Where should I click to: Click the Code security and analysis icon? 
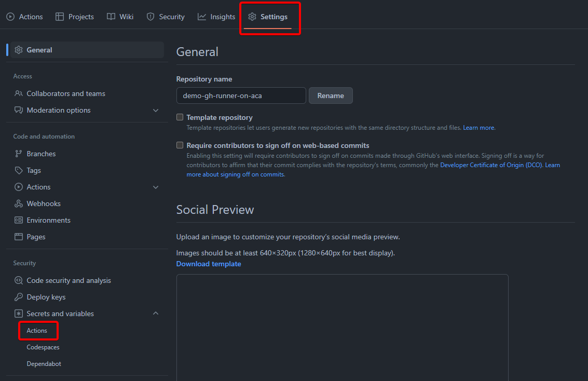[19, 280]
